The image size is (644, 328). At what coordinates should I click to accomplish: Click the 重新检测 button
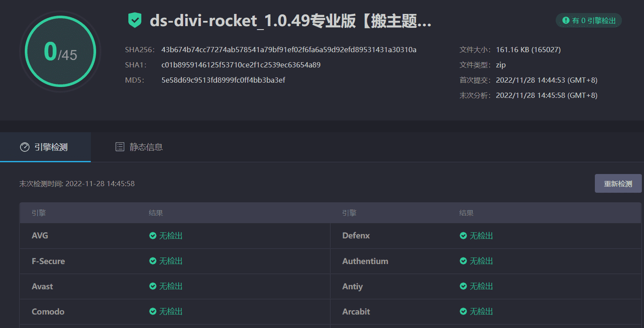pos(618,184)
